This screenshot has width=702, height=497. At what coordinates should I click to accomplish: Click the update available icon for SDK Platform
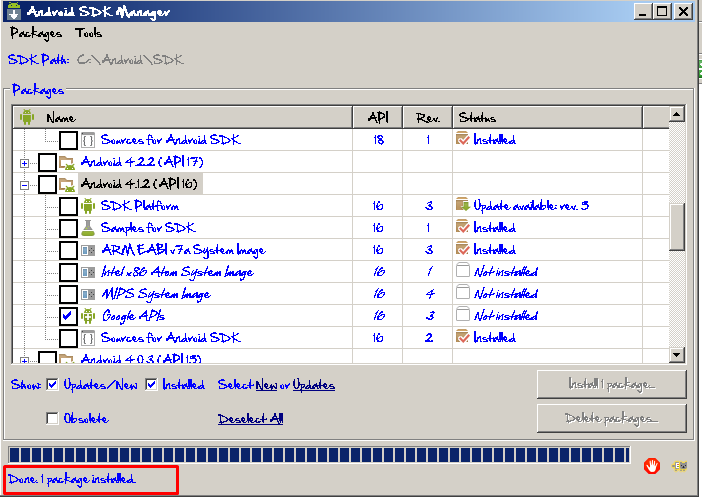462,205
